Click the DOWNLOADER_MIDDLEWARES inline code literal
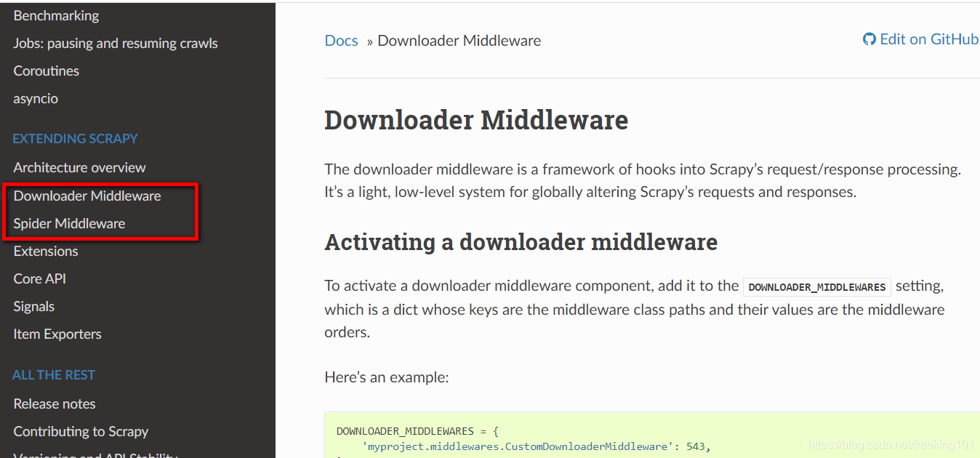980x458 pixels. point(817,287)
